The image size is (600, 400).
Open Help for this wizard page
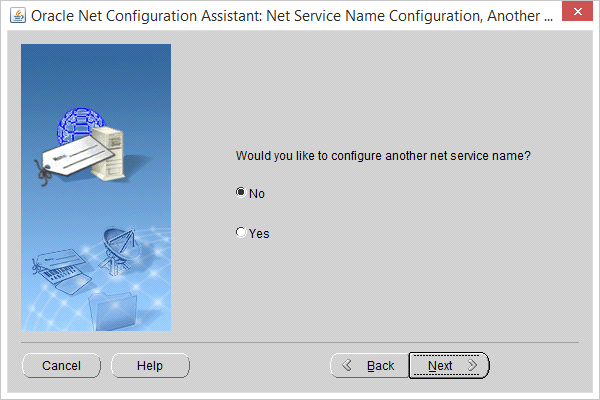(150, 366)
